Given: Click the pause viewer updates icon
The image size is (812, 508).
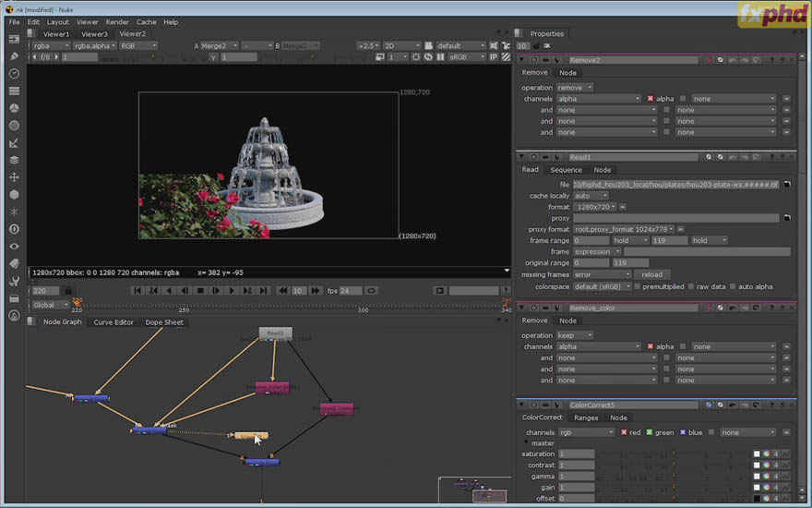Looking at the screenshot, I should [x=440, y=57].
